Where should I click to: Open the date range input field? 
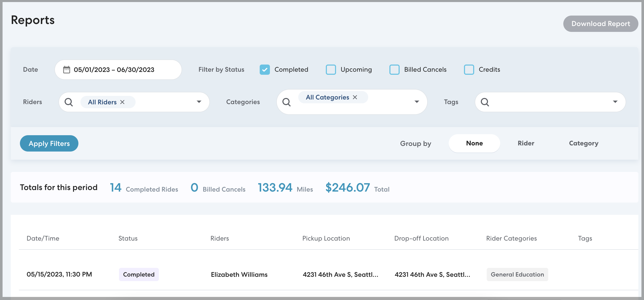coord(118,70)
